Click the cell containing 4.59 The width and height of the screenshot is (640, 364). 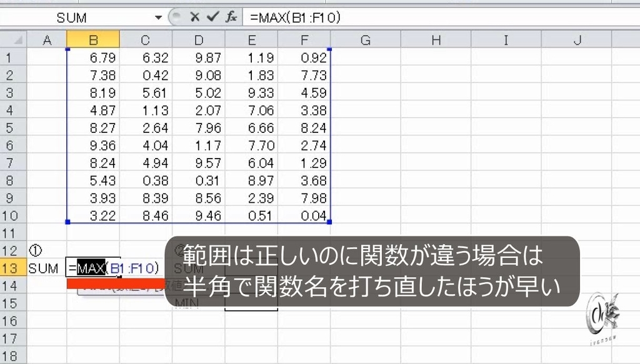[304, 92]
